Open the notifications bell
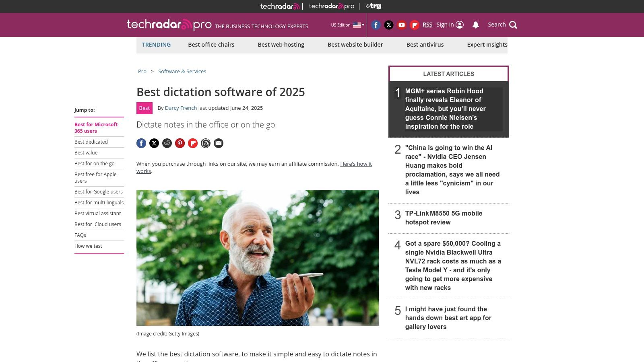Image resolution: width=644 pixels, height=362 pixels. coord(475,25)
